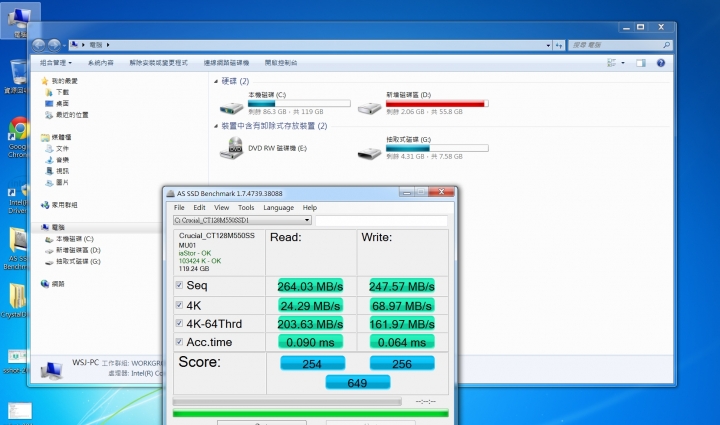720x425 pixels.
Task: Toggle the 4K-64Thrd test checkbox
Action: (179, 323)
